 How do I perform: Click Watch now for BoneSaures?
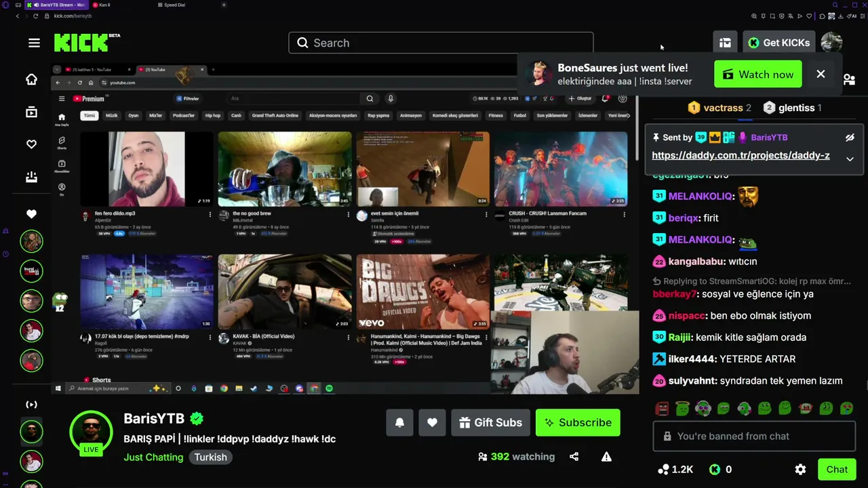coord(758,75)
